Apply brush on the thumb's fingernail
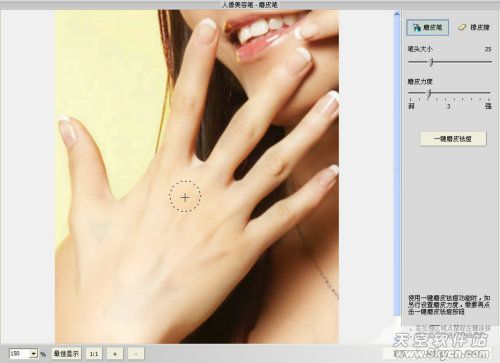The height and width of the screenshot is (363, 500). point(68,130)
